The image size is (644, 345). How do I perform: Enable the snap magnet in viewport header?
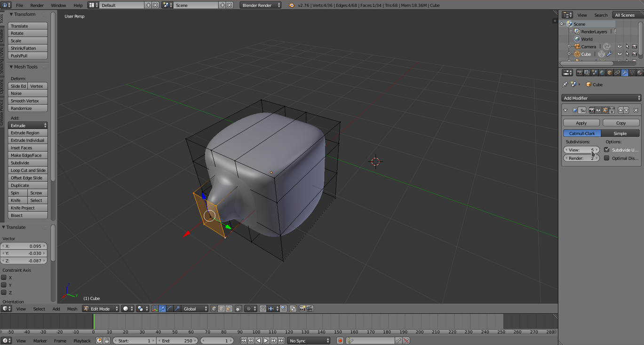[262, 309]
